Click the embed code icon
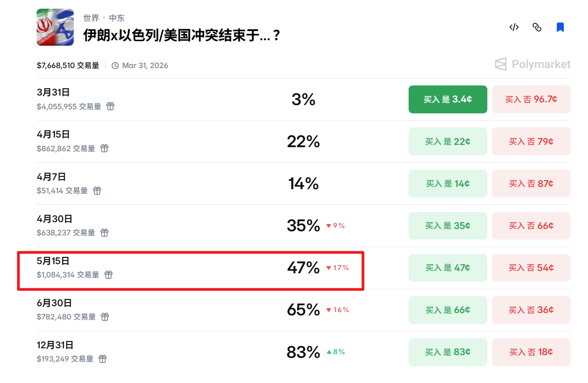This screenshot has height=383, width=588. pos(514,27)
